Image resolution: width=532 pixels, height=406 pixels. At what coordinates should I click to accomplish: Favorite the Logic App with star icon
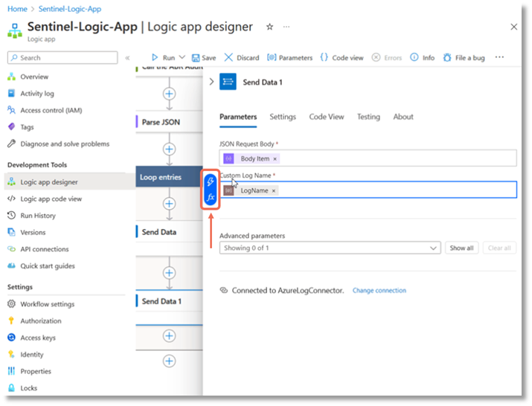pos(270,27)
